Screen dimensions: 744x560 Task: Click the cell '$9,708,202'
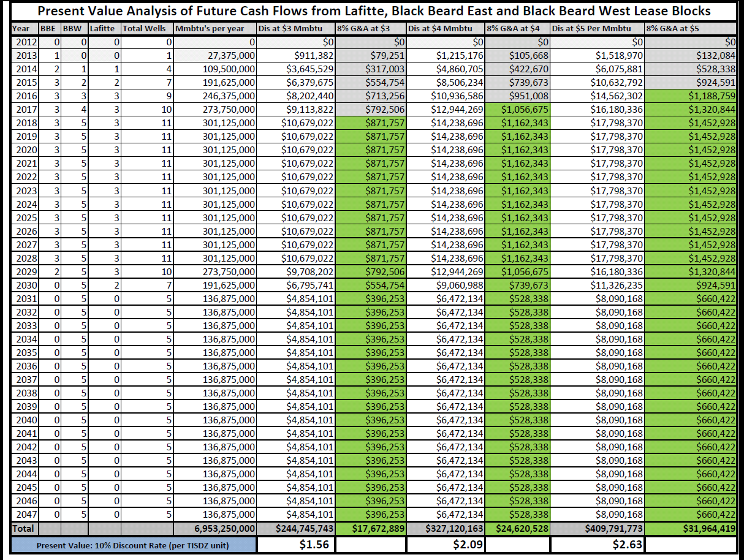point(296,271)
